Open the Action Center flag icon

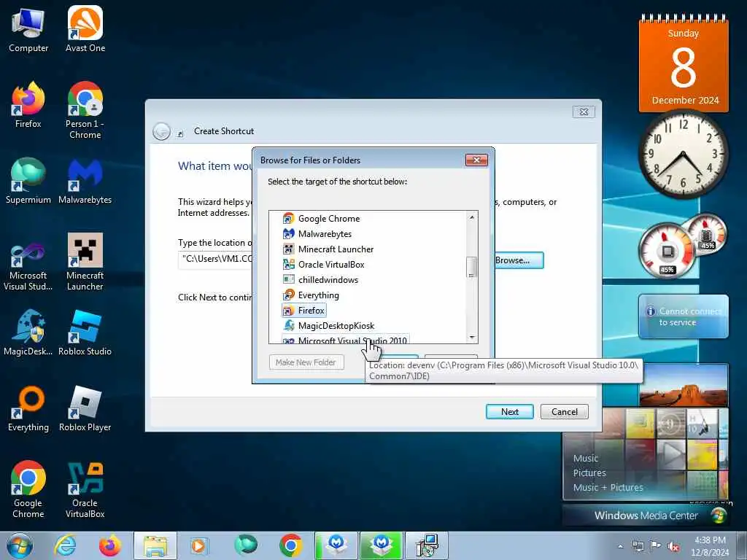pos(656,546)
